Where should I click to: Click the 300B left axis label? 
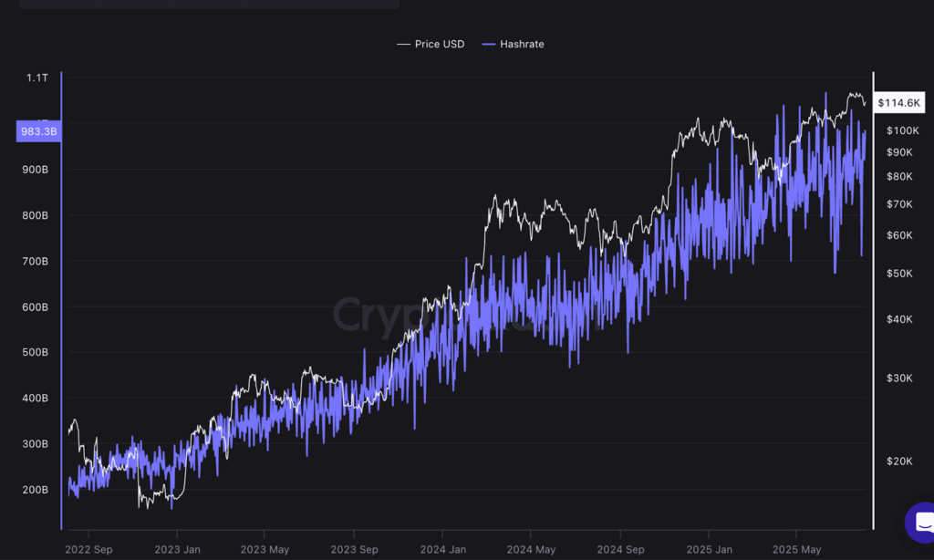point(36,444)
